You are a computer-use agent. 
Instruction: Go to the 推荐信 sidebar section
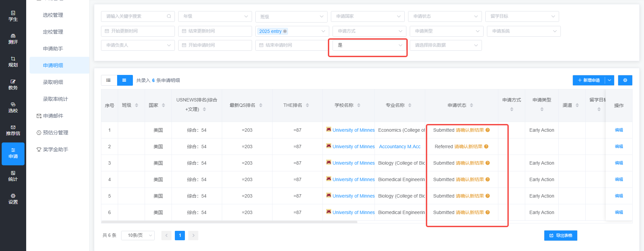(x=13, y=130)
